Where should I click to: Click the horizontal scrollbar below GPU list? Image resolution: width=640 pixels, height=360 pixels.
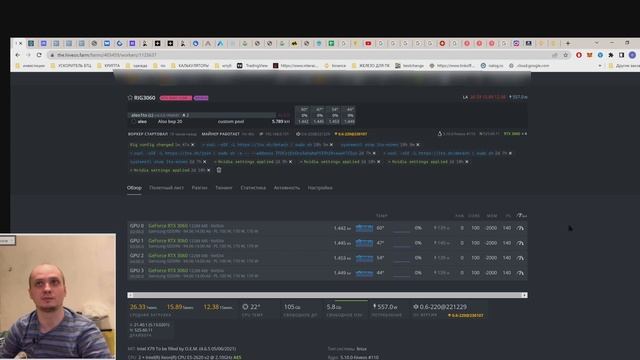pyautogui.click(x=327, y=295)
